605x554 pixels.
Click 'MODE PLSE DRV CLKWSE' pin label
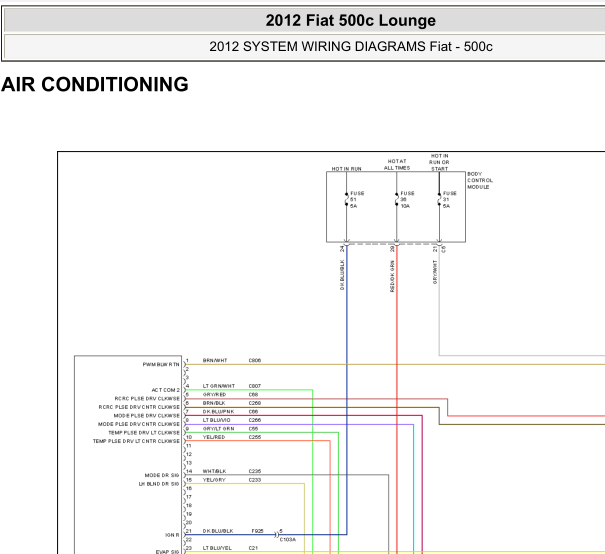[147, 416]
